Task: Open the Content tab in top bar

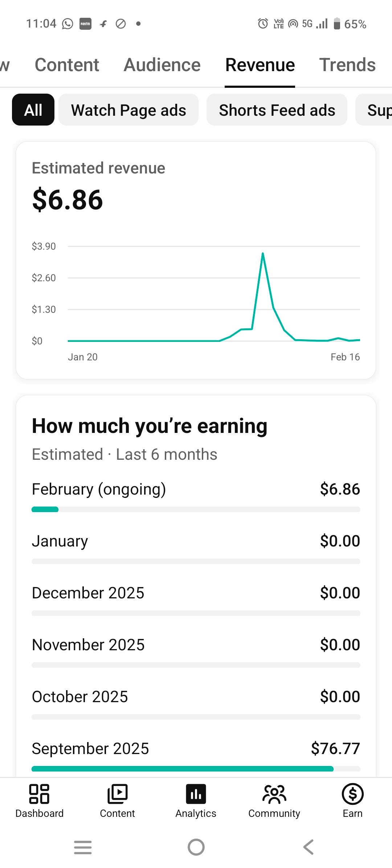Action: pyautogui.click(x=67, y=65)
